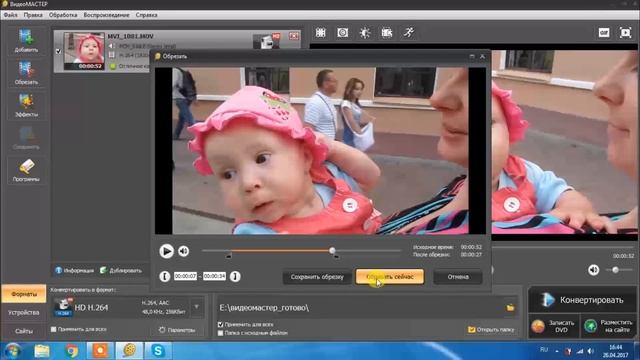Expand the HD H.264 format dropdown
640x360 pixels.
196,307
